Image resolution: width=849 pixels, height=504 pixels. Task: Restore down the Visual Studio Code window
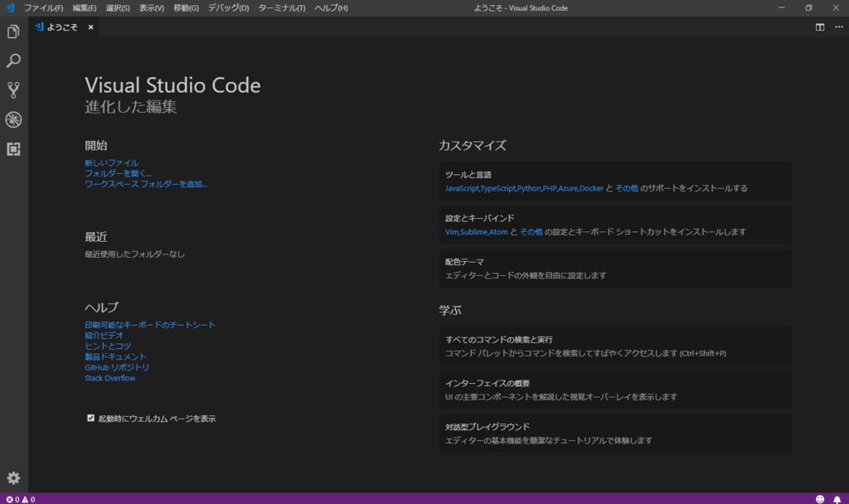coord(808,7)
